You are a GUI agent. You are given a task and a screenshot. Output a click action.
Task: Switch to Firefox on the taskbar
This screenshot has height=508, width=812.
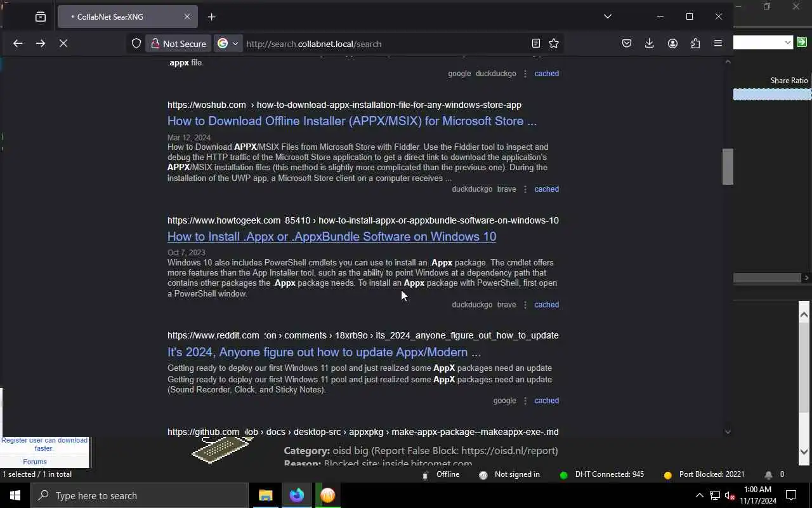297,495
